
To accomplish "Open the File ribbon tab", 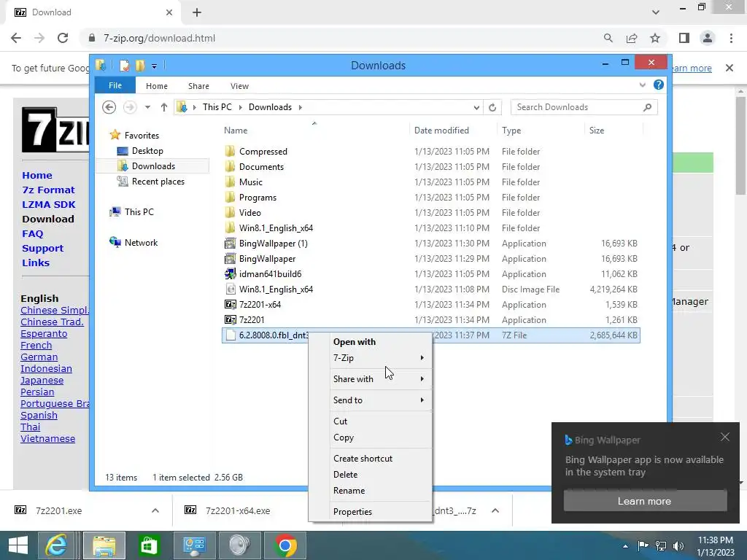I will [115, 85].
